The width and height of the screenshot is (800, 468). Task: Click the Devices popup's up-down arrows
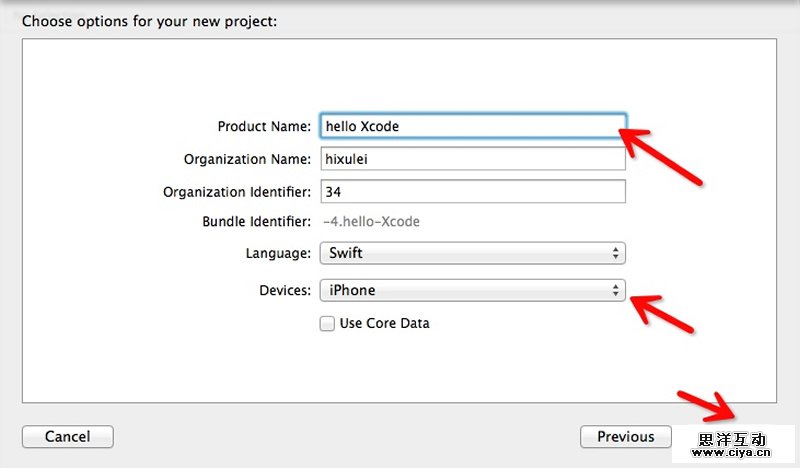(616, 291)
